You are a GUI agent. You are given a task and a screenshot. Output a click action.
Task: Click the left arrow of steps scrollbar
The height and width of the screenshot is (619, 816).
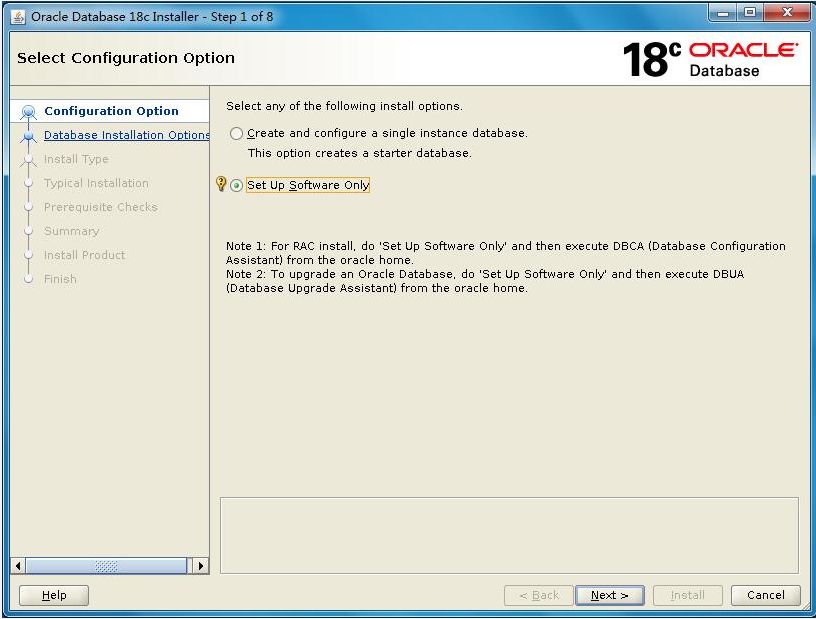[x=18, y=565]
